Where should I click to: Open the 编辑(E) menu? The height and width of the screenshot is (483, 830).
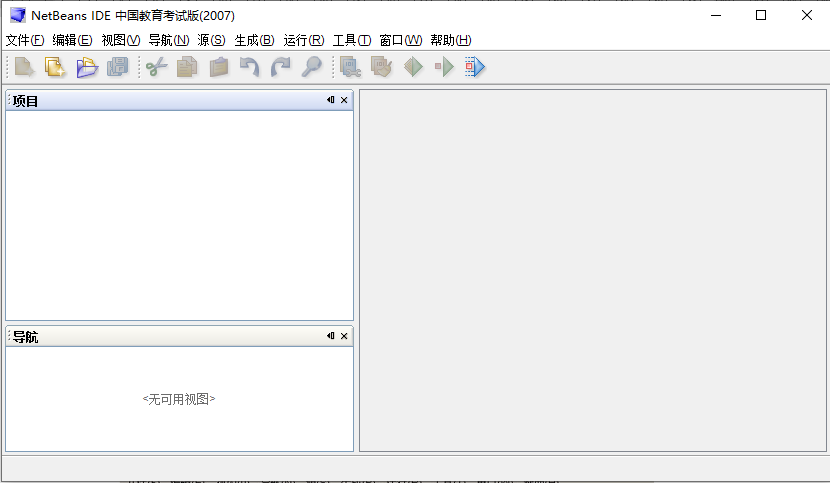point(73,40)
